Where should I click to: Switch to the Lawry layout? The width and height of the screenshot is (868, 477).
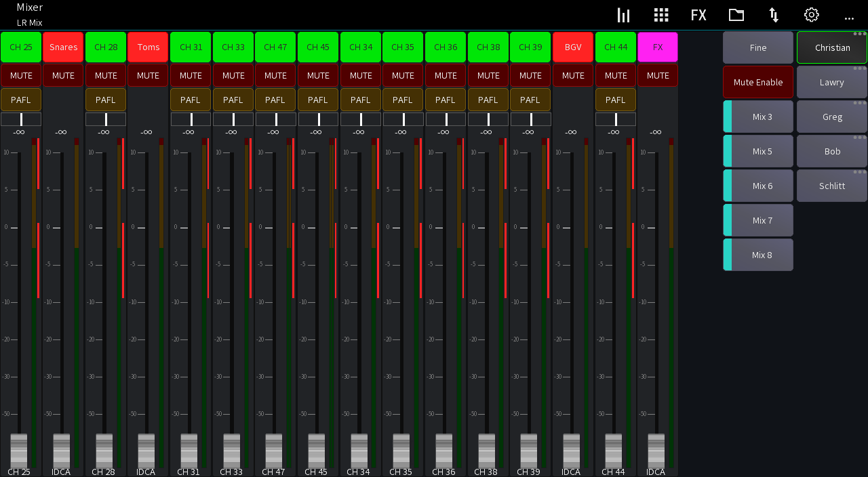click(x=831, y=81)
